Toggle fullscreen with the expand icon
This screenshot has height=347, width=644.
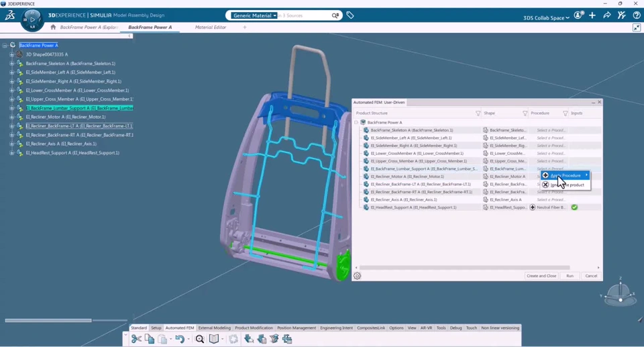tap(637, 28)
